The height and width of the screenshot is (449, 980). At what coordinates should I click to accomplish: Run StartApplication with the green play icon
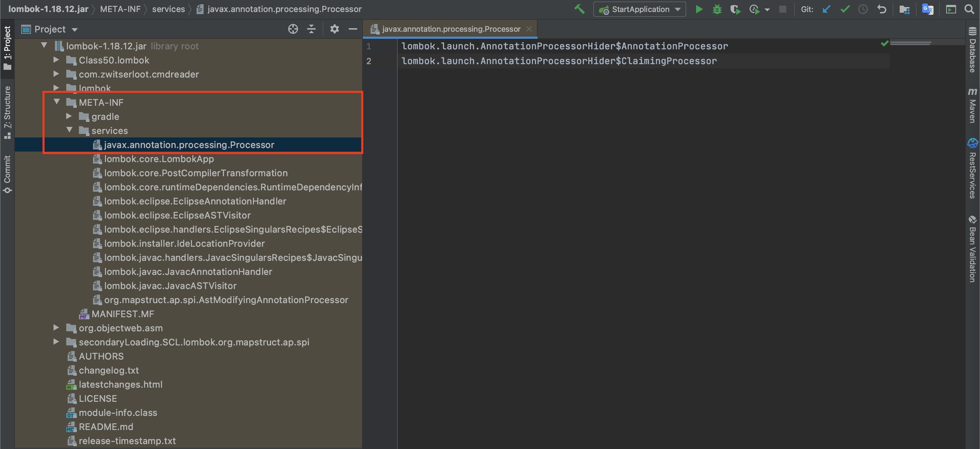tap(699, 9)
